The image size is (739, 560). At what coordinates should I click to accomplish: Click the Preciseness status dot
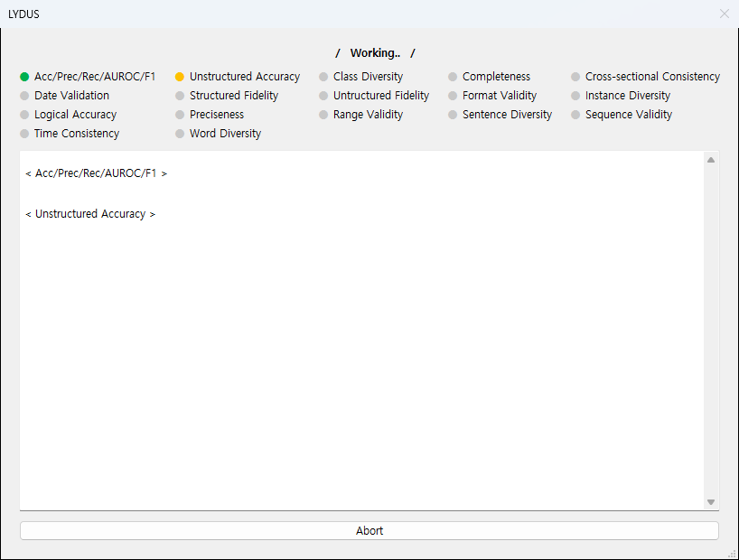[x=180, y=115]
